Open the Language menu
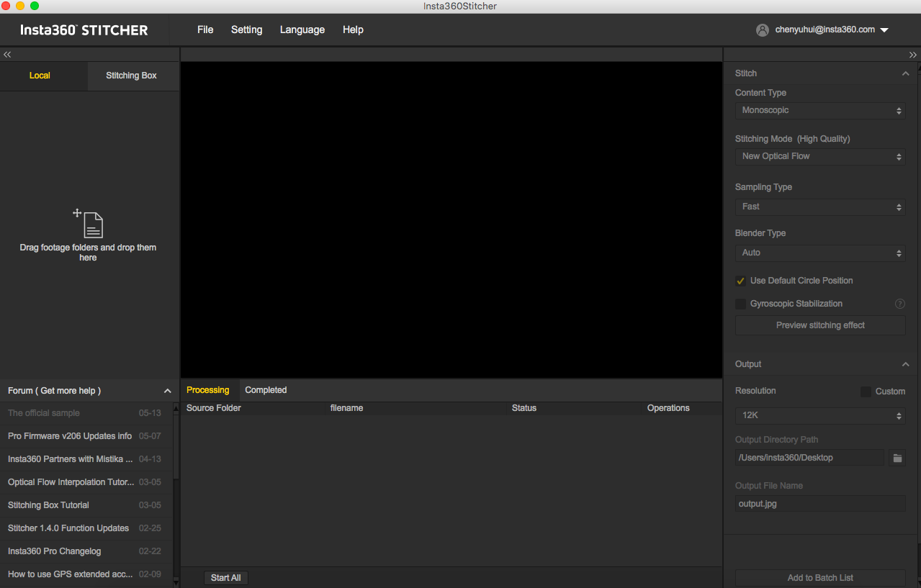This screenshot has width=921, height=588. click(x=302, y=30)
